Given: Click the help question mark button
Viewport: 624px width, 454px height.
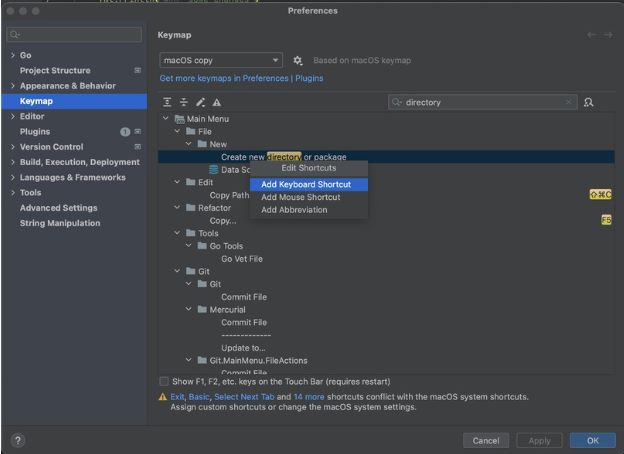Looking at the screenshot, I should point(17,440).
